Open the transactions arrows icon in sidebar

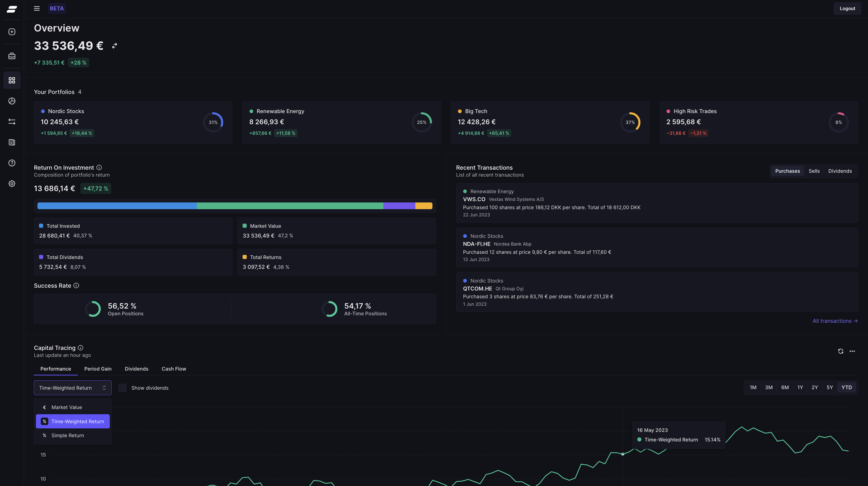coord(12,122)
